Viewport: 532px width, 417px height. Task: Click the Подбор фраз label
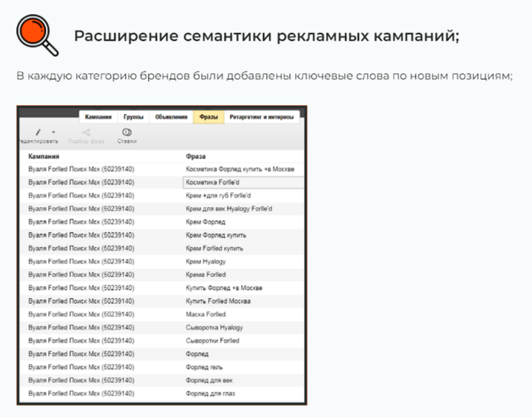[x=86, y=141]
